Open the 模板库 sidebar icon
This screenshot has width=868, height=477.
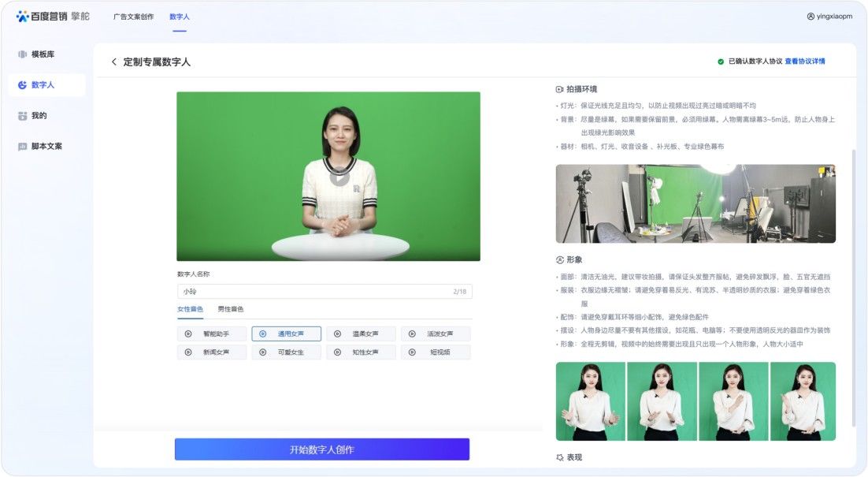(x=22, y=54)
